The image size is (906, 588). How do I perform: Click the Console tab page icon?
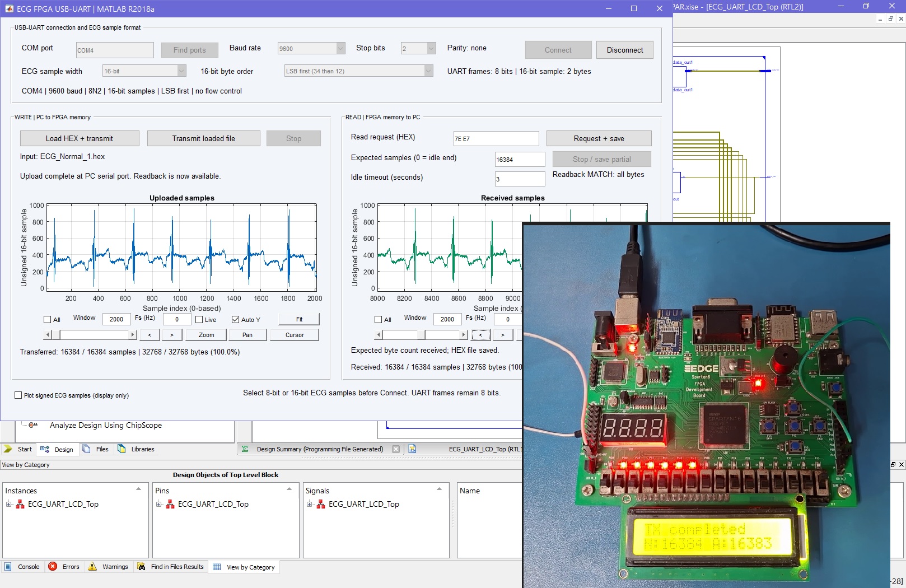(8, 567)
